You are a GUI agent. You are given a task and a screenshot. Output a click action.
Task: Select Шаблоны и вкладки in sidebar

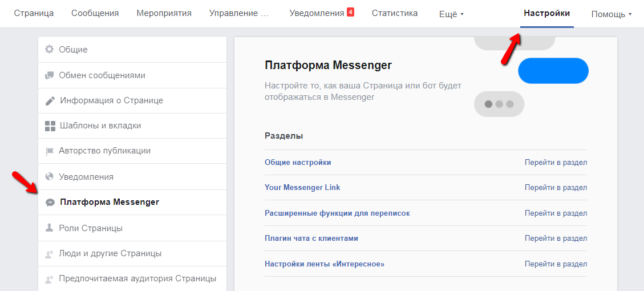point(132,126)
